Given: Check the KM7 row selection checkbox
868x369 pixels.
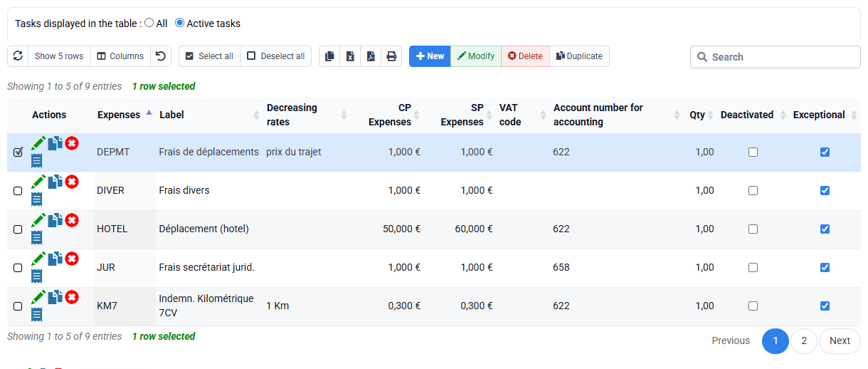Looking at the screenshot, I should click(x=18, y=306).
